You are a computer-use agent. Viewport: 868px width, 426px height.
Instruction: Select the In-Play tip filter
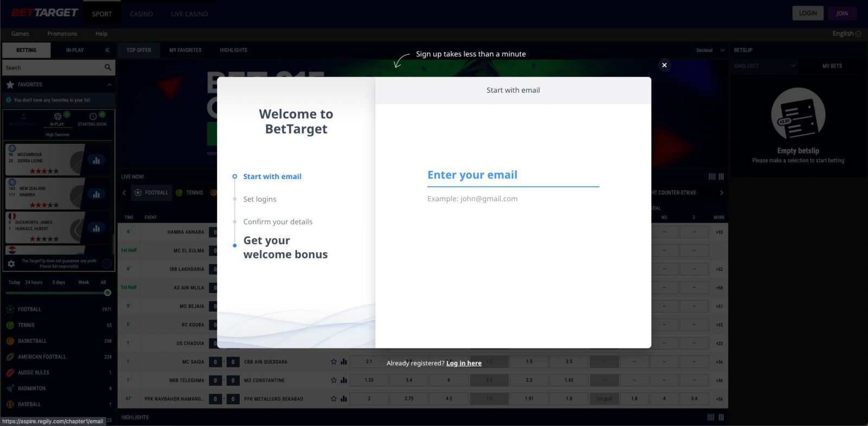tap(58, 119)
